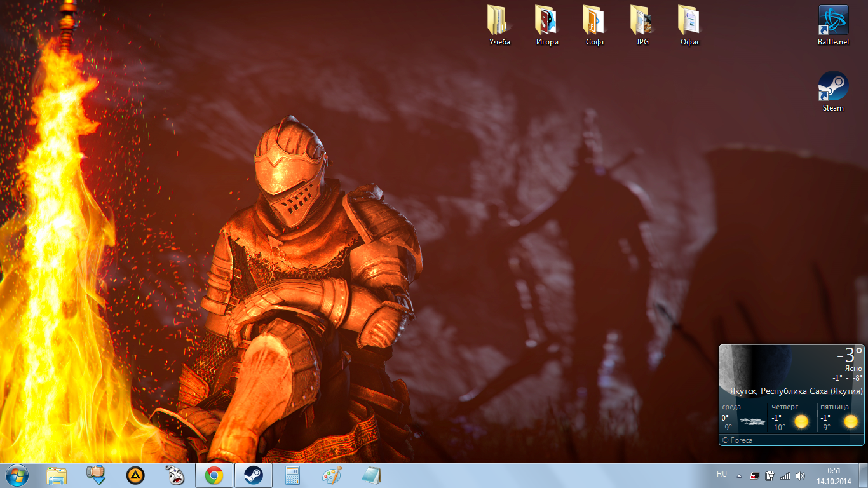The width and height of the screenshot is (868, 488).
Task: Open the Софт desktop folder
Action: click(x=595, y=25)
